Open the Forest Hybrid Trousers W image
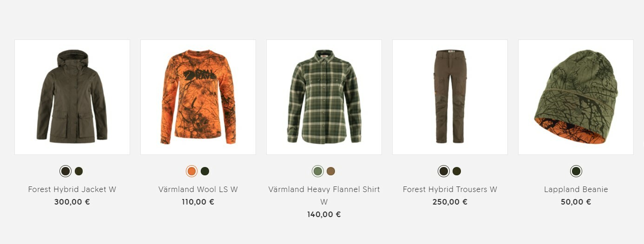Image resolution: width=644 pixels, height=244 pixels. [450, 97]
